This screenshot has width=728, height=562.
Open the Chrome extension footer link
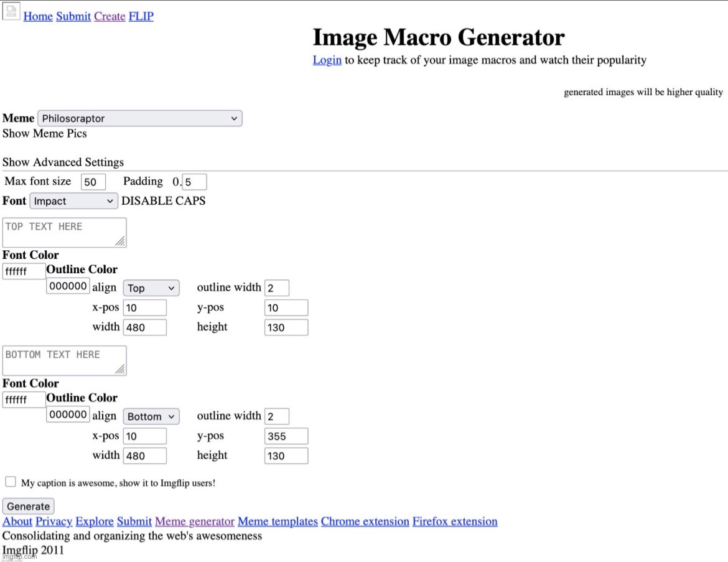click(365, 522)
